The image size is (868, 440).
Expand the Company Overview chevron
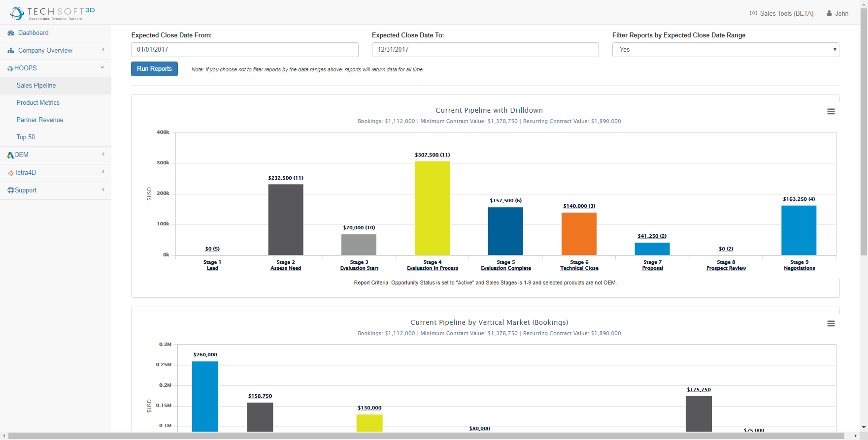103,50
